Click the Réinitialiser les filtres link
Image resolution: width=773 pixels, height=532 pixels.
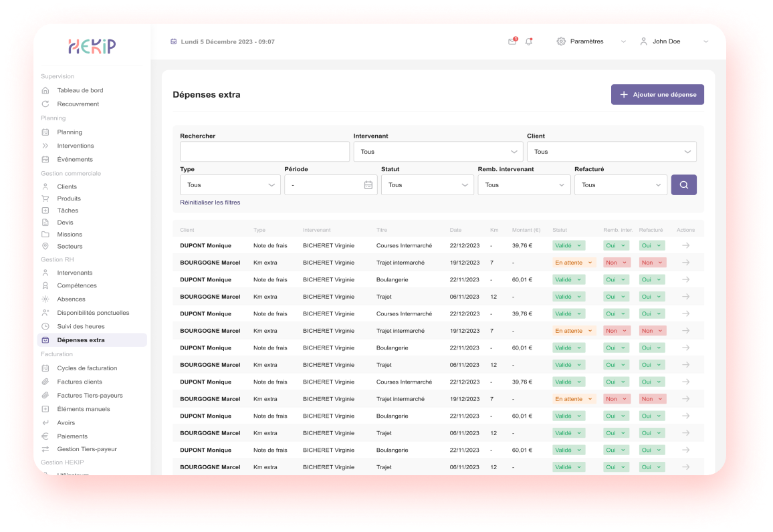(x=210, y=203)
